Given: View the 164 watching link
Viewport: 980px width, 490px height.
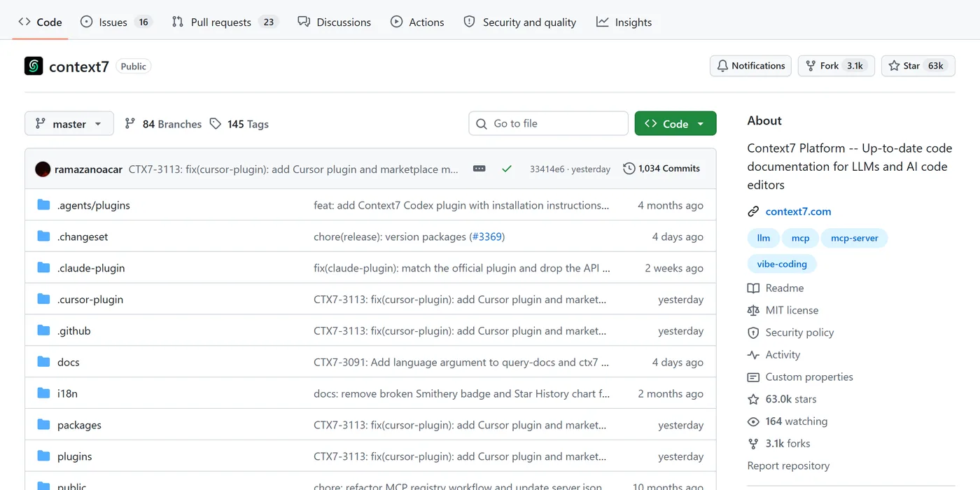Looking at the screenshot, I should click(787, 421).
